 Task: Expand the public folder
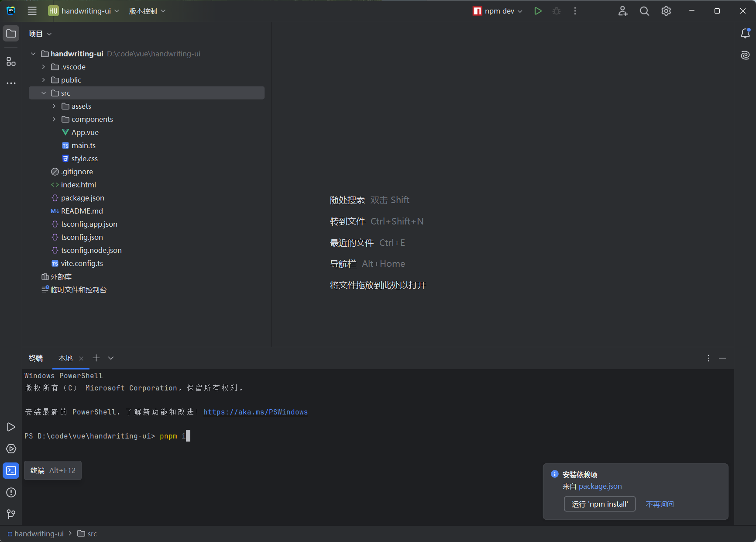pyautogui.click(x=44, y=80)
